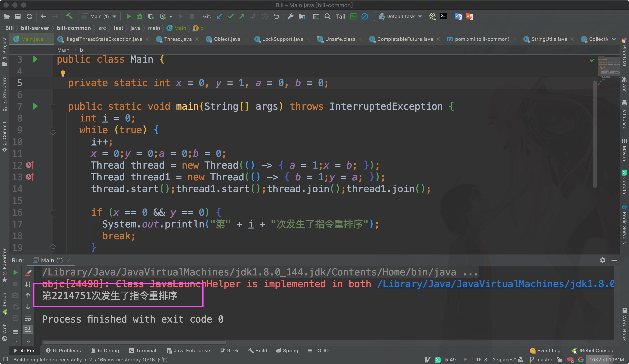Collapse the main method fold marker
This screenshot has width=629, height=364.
(53, 107)
